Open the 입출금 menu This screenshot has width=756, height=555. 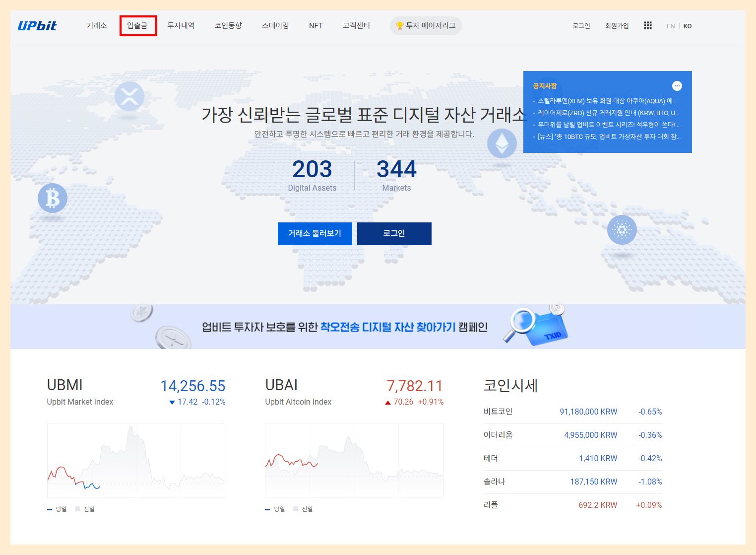[137, 26]
